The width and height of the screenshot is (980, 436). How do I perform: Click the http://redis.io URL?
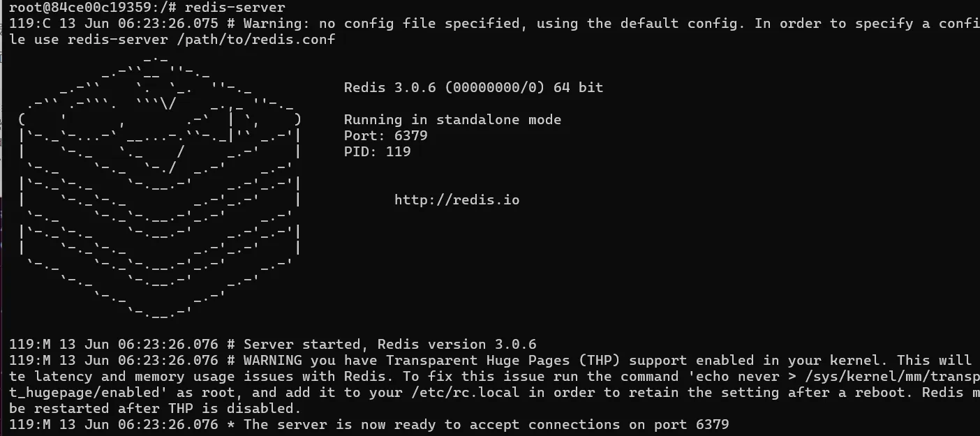(x=456, y=200)
